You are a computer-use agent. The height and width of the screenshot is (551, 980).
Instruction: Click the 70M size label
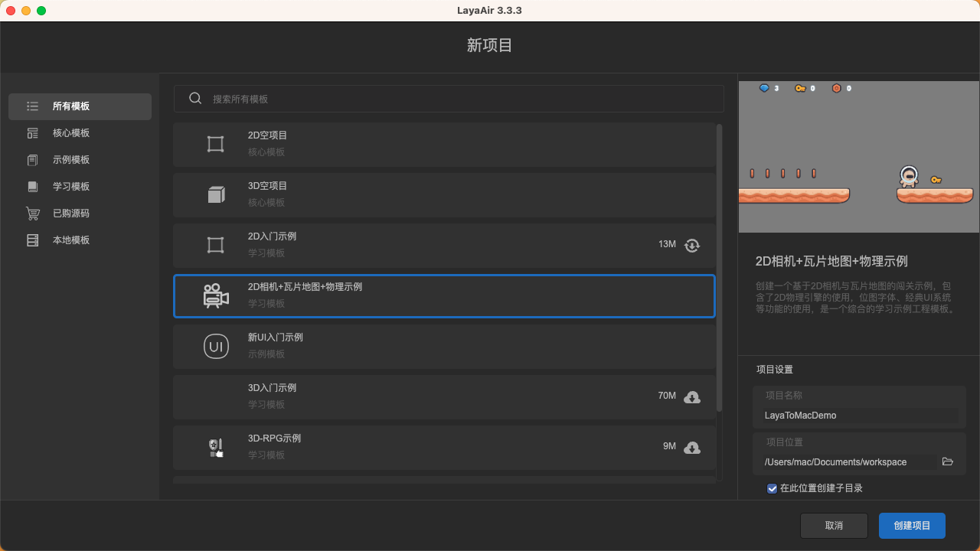[x=667, y=396]
